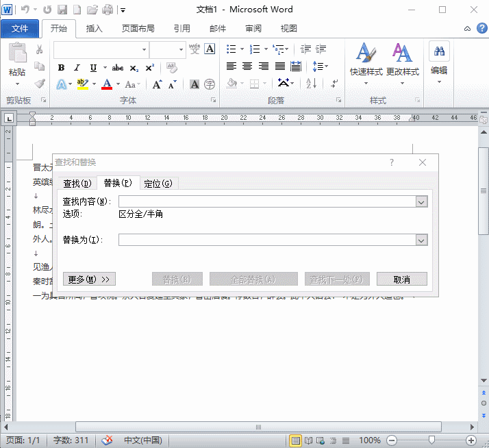The height and width of the screenshot is (448, 489).
Task: Switch to the Mailings tab
Action: coord(218,29)
